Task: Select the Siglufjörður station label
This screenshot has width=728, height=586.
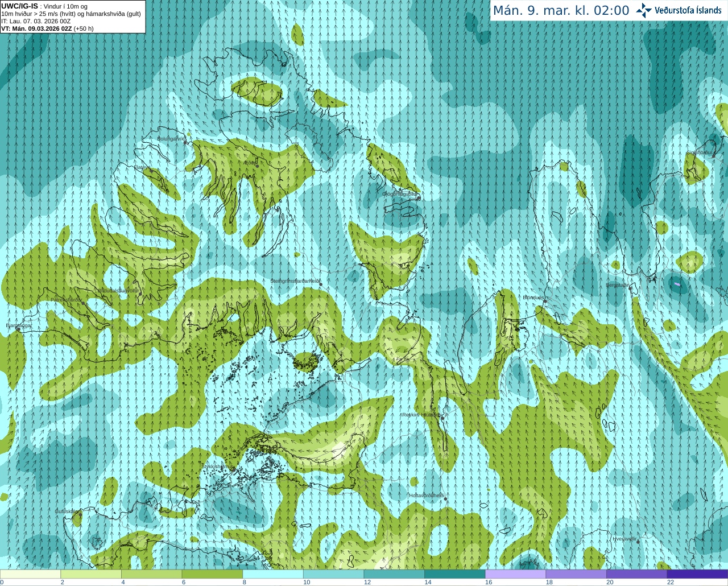Action: click(699, 153)
